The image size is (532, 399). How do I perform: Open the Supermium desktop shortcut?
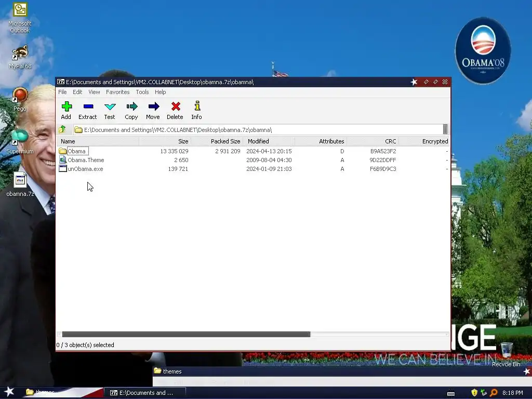(20, 142)
